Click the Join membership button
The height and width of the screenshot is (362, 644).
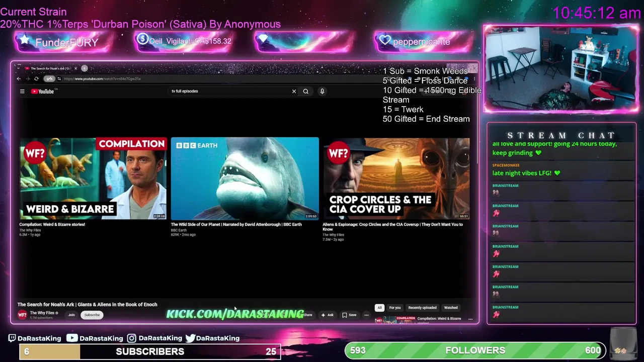click(71, 315)
